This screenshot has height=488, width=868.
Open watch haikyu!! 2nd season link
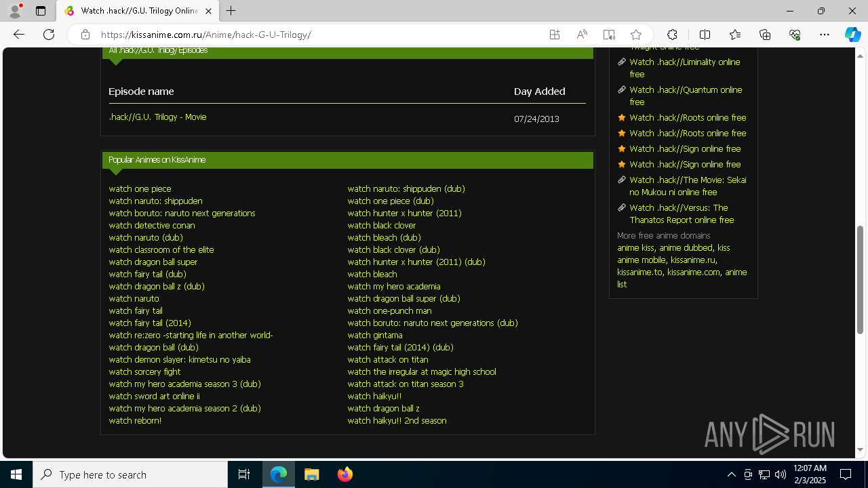(x=397, y=420)
